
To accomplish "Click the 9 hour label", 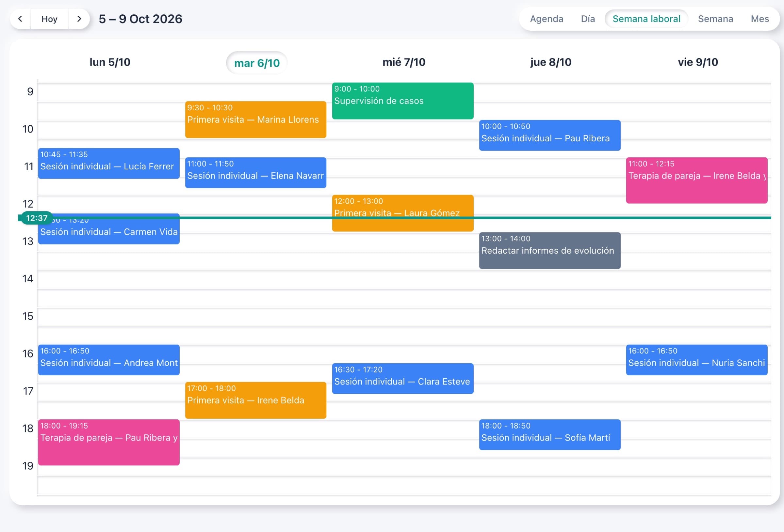I will coord(30,91).
